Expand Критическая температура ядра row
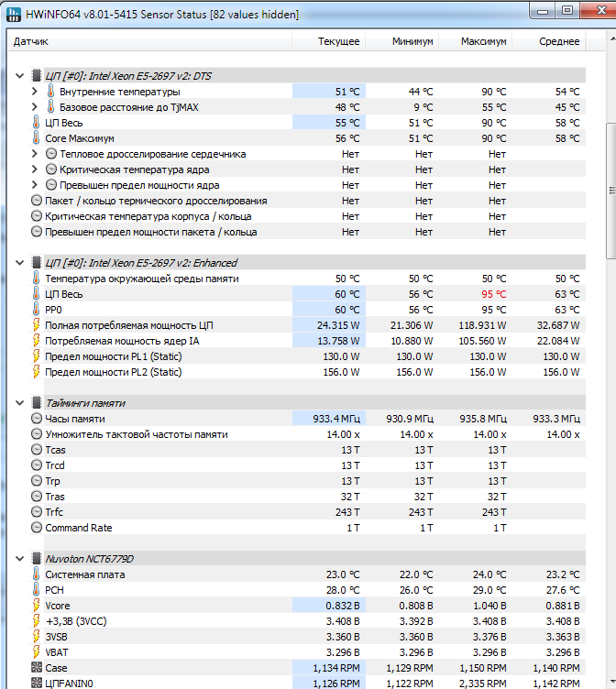The image size is (616, 689). pos(34,170)
